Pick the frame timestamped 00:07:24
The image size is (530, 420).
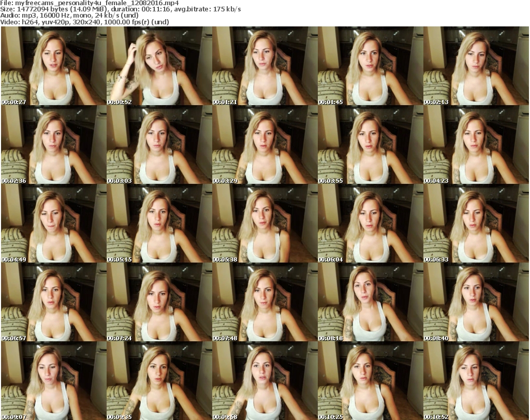click(x=159, y=302)
